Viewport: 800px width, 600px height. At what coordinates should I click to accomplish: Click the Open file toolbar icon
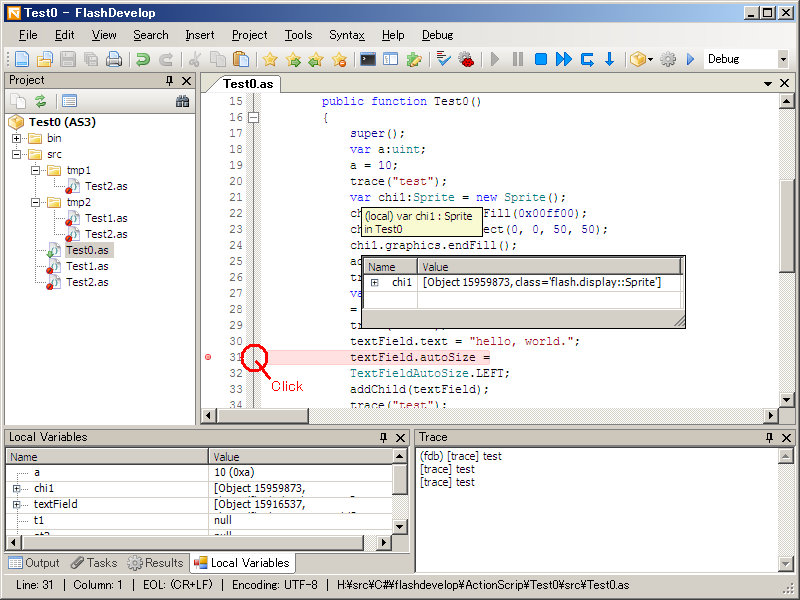click(45, 59)
